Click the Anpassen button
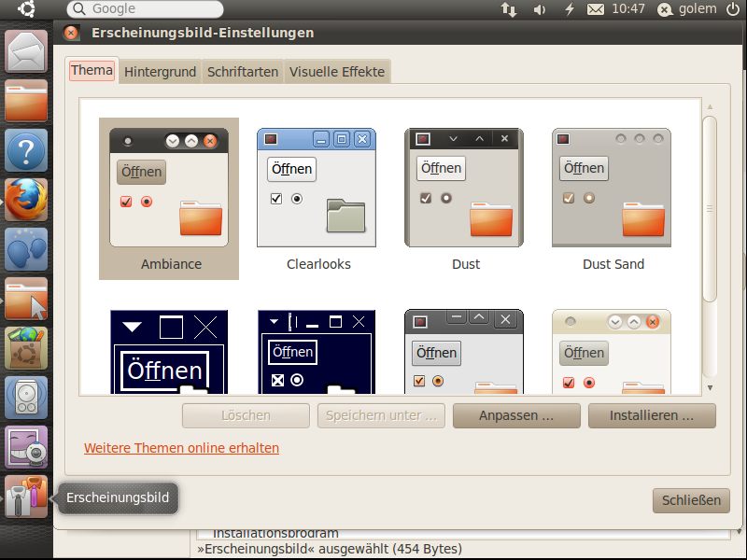747x560 pixels. tap(516, 415)
